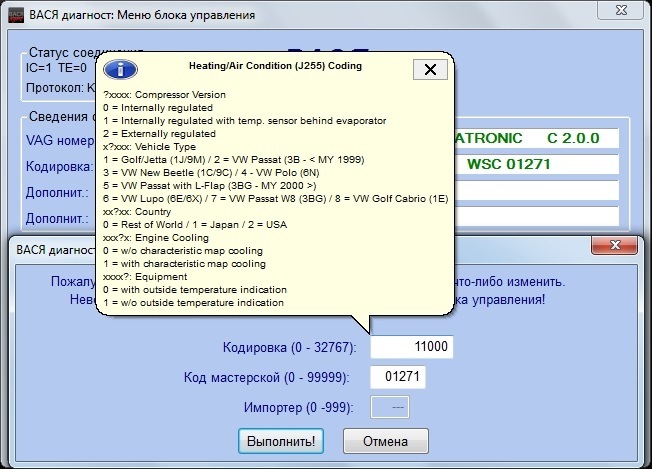Select line '0 = Internally regulated'
652x469 pixels.
pos(158,108)
